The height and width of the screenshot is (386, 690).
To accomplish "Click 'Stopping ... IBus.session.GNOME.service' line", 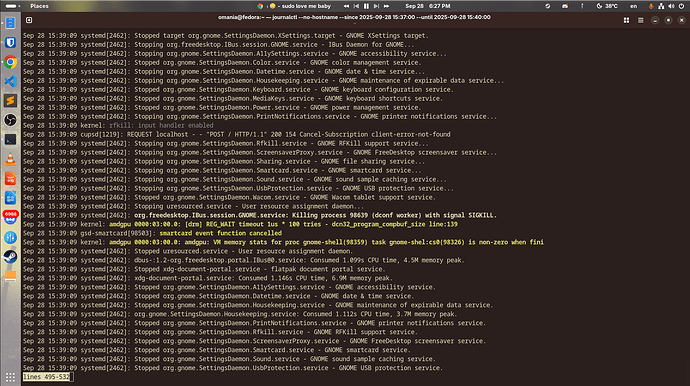I will click(x=218, y=44).
